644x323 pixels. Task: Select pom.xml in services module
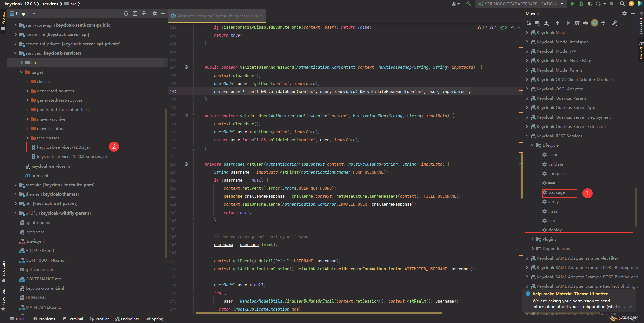coord(39,175)
